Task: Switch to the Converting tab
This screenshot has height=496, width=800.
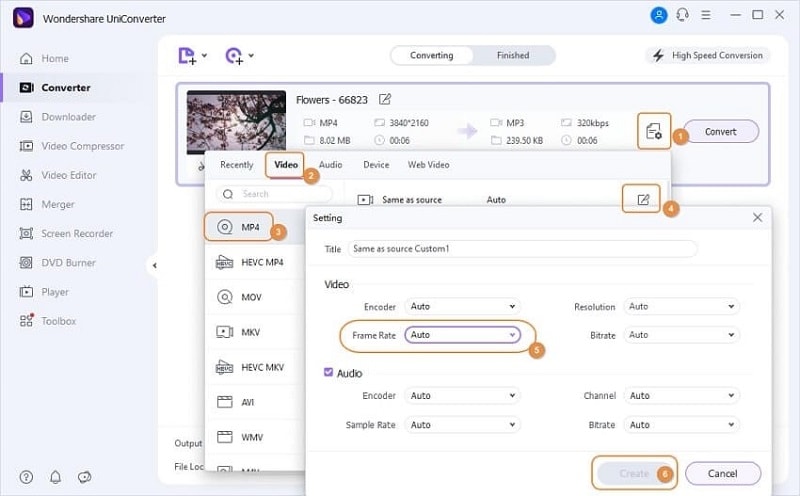Action: pos(432,55)
